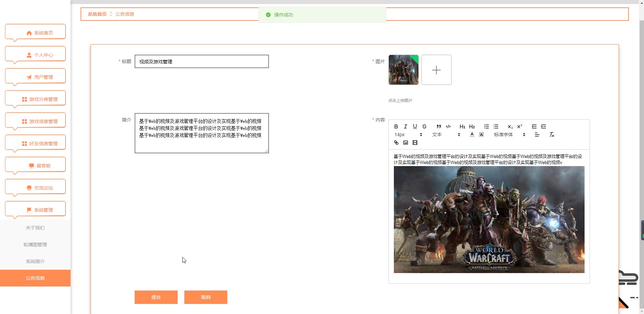Toggle bold formatting in editor
Image resolution: width=644 pixels, height=314 pixels.
pos(396,126)
